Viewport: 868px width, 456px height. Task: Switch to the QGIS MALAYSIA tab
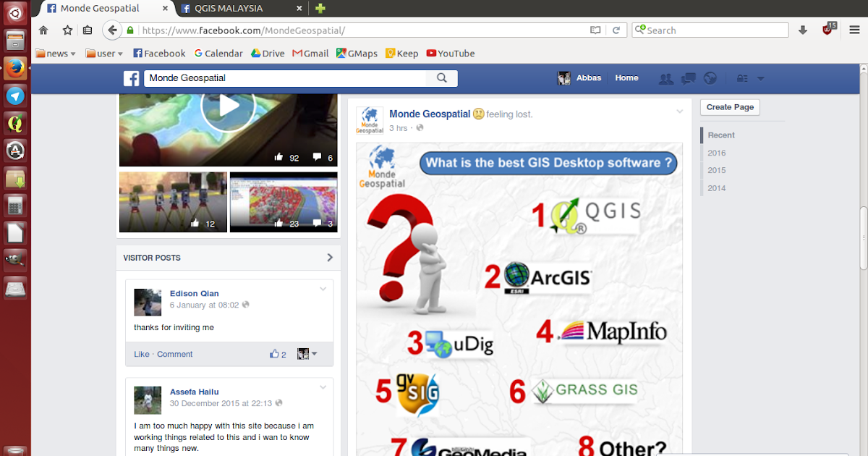[x=229, y=9]
